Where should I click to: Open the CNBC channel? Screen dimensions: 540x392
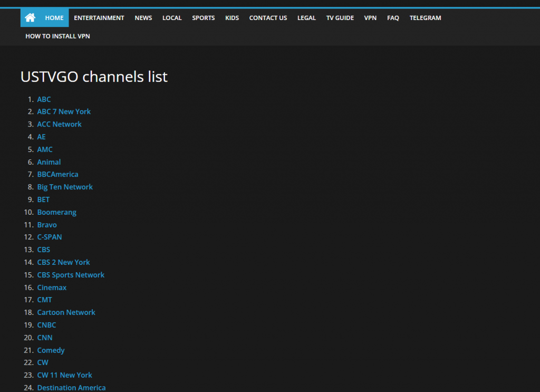[46, 325]
